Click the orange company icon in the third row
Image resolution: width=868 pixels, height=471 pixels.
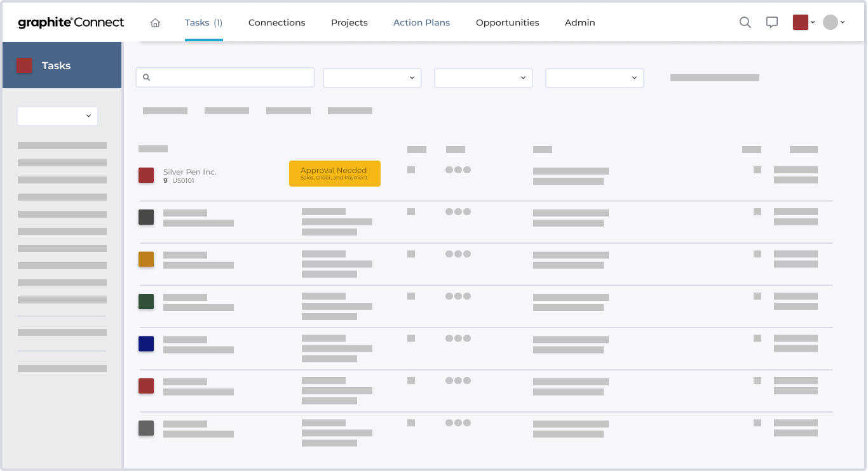click(x=146, y=259)
